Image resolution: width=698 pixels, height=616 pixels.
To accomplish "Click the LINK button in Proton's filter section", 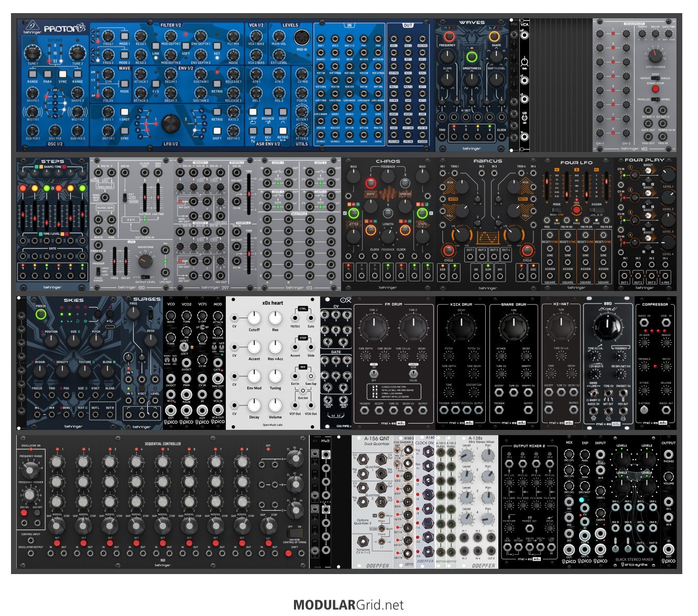I will coord(156,47).
